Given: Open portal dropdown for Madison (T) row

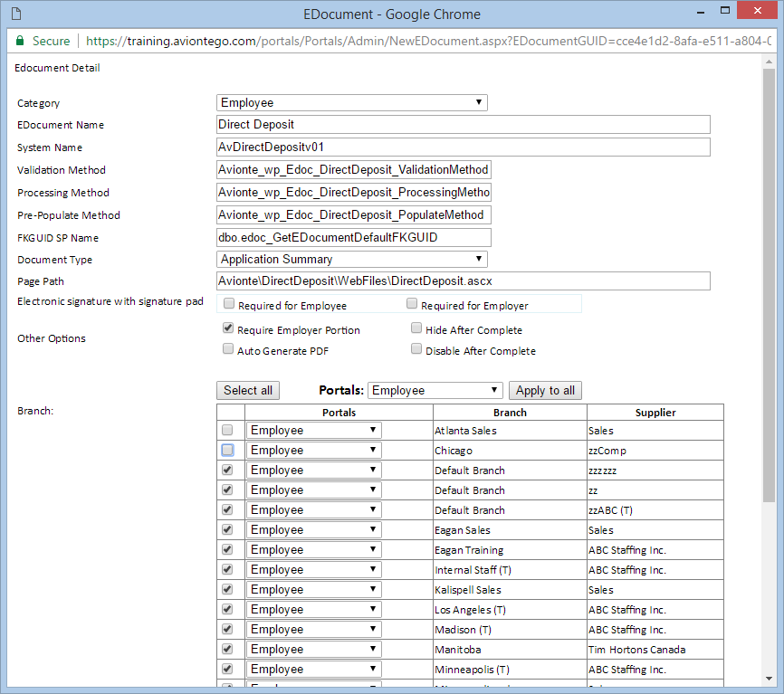Looking at the screenshot, I should pos(313,629).
